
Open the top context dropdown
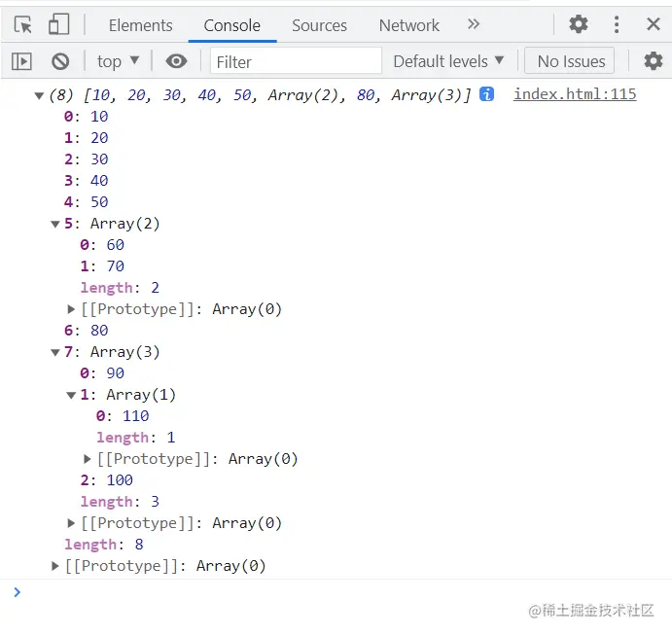[x=118, y=61]
